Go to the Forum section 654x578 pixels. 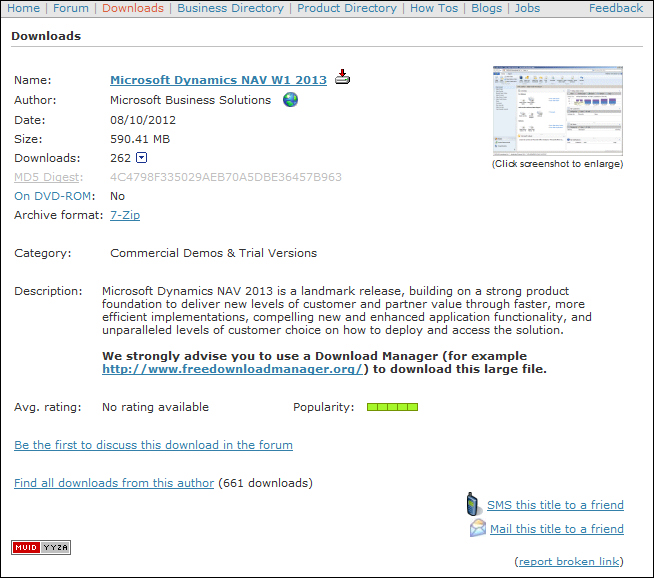[71, 8]
